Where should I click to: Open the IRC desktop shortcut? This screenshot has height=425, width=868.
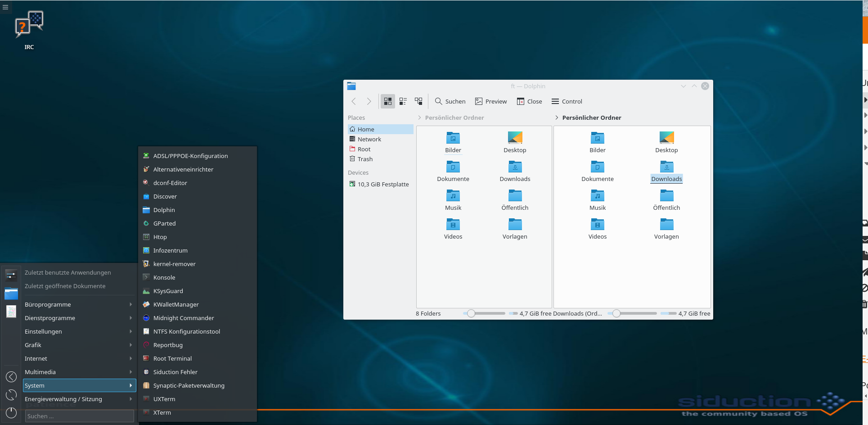[x=29, y=31]
